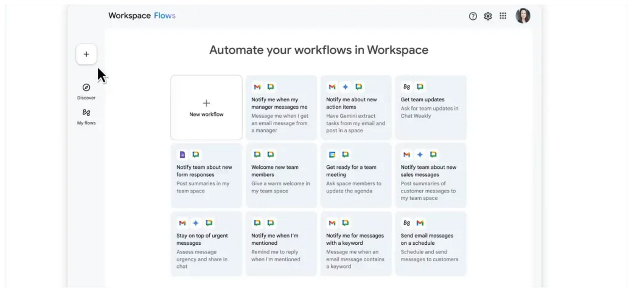Click 'Give a warm welcome in my team space'
Screen dimensions: 644x292
point(280,187)
